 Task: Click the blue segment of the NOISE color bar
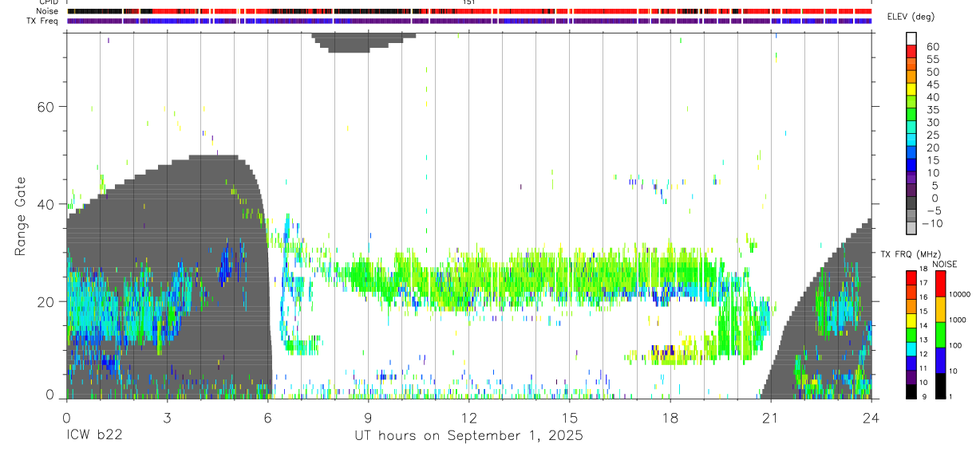pos(941,360)
